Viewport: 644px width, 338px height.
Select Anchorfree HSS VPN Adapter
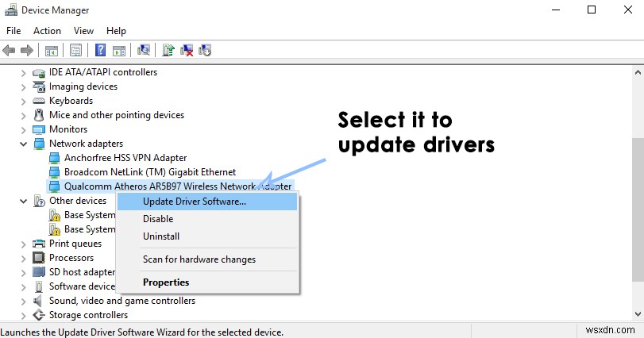pyautogui.click(x=125, y=158)
